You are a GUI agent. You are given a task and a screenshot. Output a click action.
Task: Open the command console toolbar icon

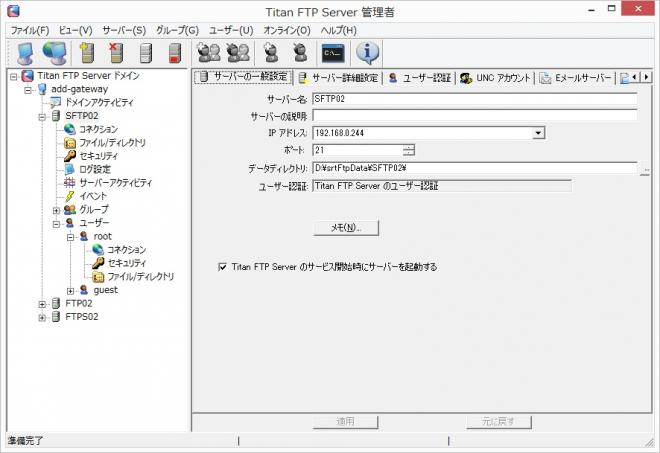pyautogui.click(x=333, y=53)
